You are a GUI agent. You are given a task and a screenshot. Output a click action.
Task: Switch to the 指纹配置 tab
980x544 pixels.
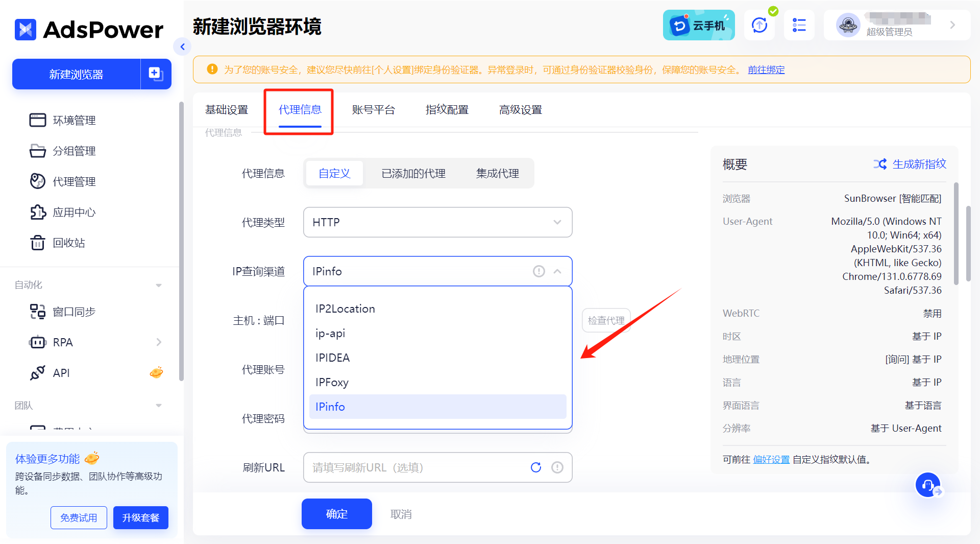(447, 110)
